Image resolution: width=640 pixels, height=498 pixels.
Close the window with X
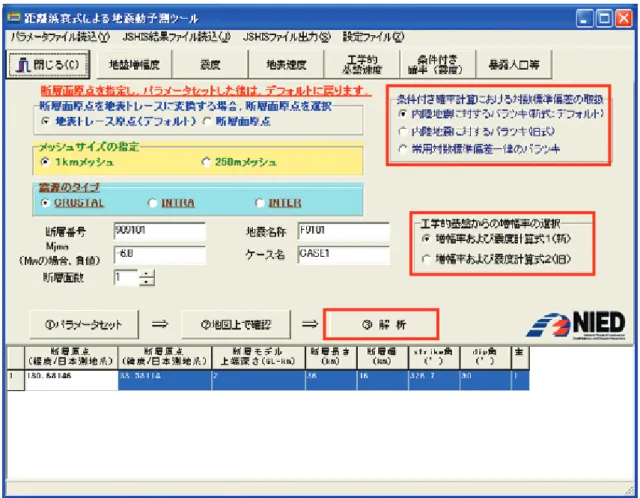point(624,18)
